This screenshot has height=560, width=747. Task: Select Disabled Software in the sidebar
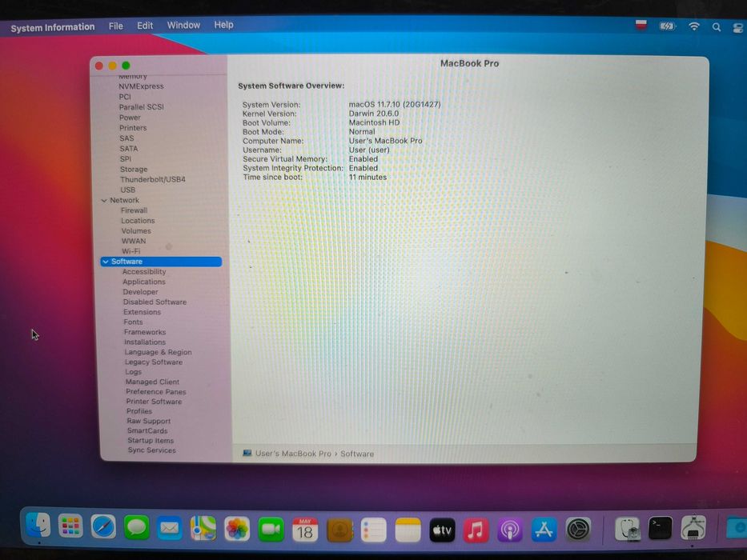(155, 302)
